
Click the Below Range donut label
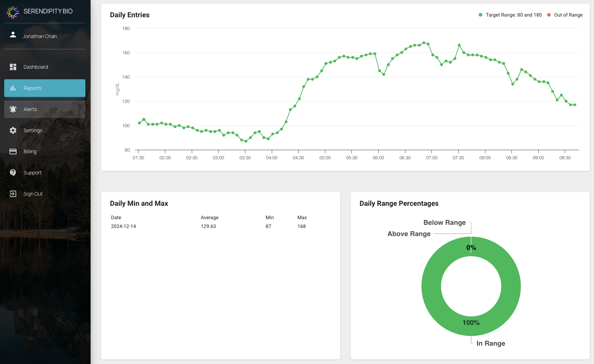click(x=444, y=222)
